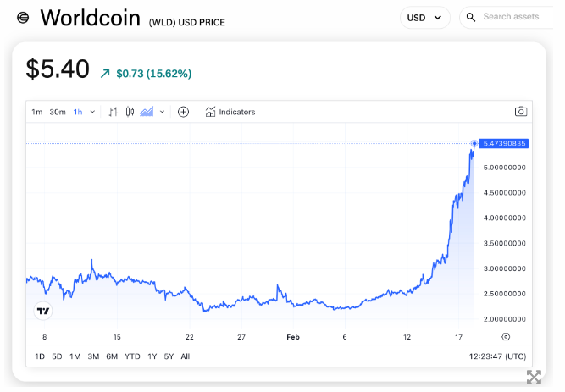Expand the time interval dropdown chevron

pos(93,112)
